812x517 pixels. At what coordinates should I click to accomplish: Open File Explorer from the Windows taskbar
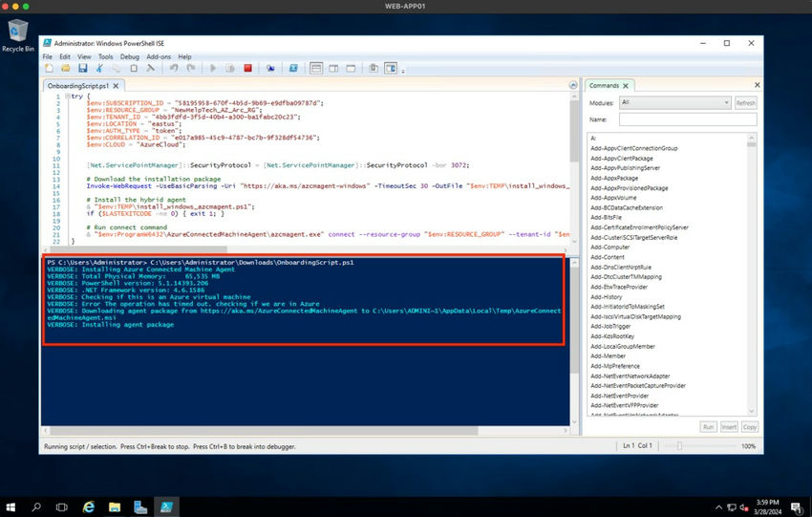pyautogui.click(x=114, y=506)
